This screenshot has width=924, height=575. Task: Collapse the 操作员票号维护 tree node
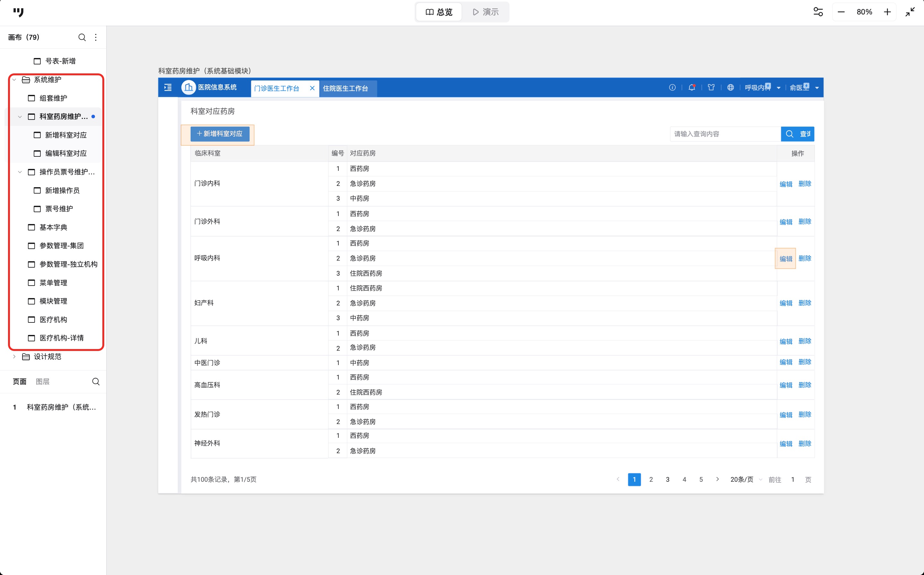click(x=20, y=172)
